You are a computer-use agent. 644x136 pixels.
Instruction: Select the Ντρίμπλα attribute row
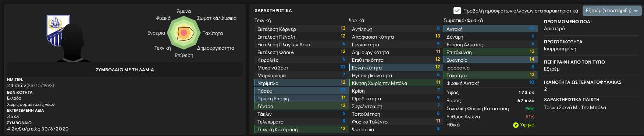[x=301, y=83]
